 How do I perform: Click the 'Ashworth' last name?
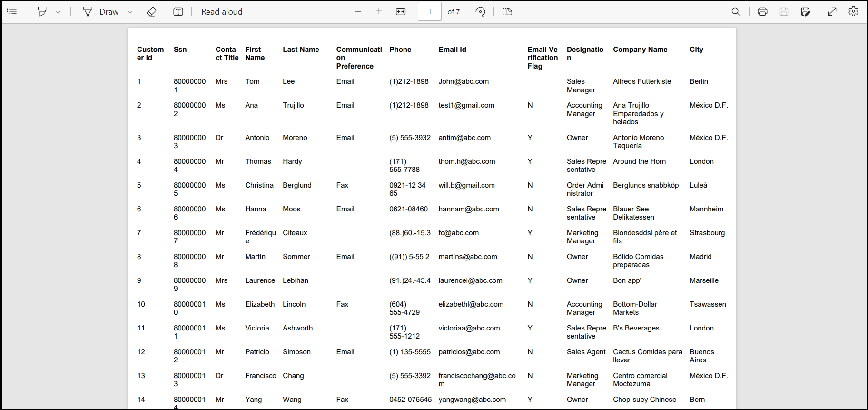click(x=297, y=328)
